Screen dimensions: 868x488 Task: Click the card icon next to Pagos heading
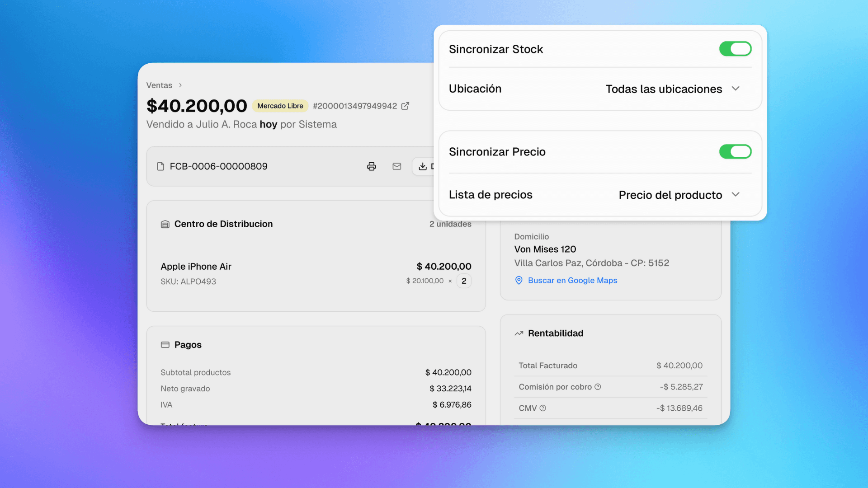(x=165, y=344)
